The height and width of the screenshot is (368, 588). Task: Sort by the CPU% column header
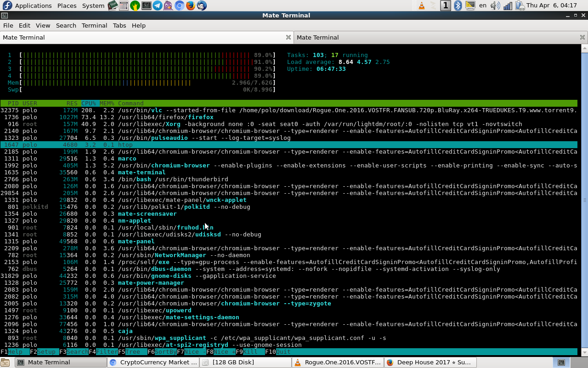(89, 103)
